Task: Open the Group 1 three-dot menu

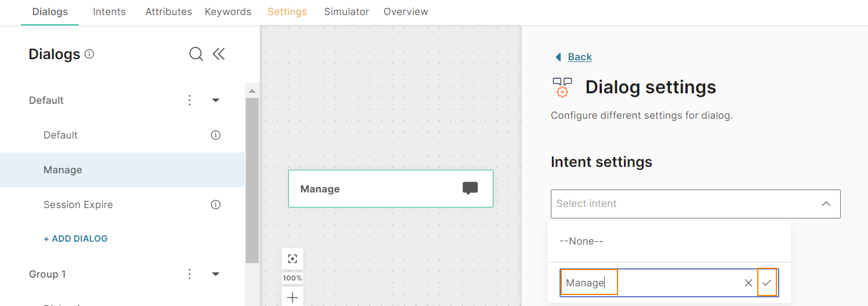Action: click(x=190, y=274)
